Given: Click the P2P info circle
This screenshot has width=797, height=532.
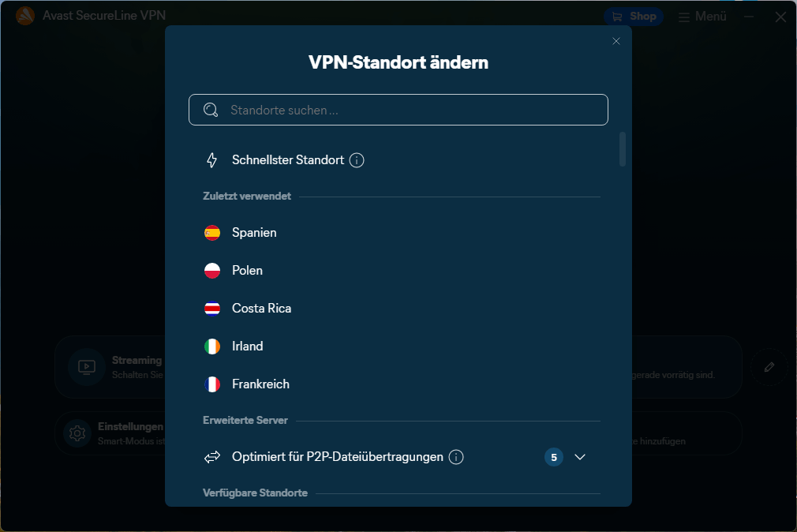Looking at the screenshot, I should (456, 456).
